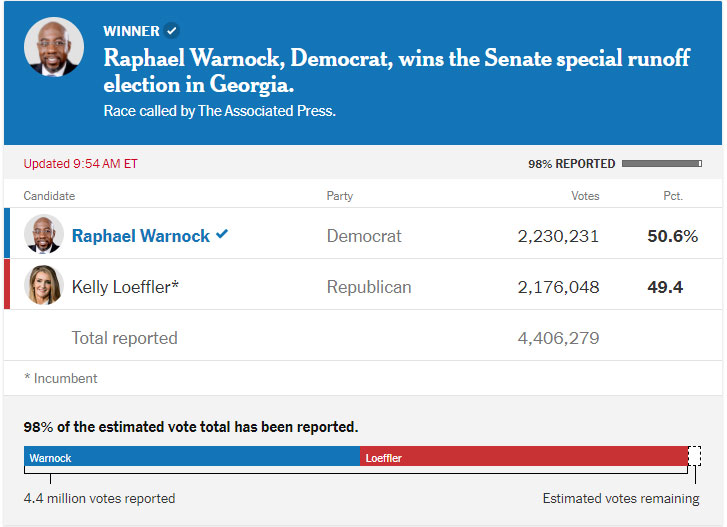Click the Votes column header
727x527 pixels.
[x=585, y=196]
